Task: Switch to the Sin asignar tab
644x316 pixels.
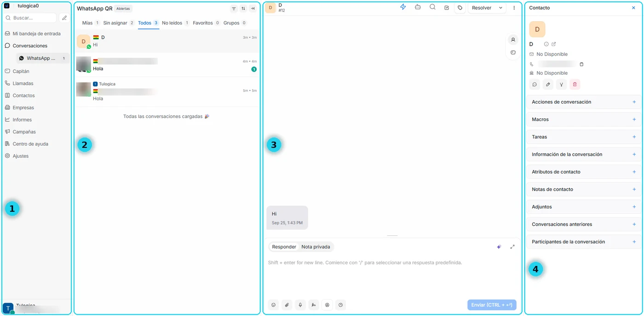Action: point(118,23)
